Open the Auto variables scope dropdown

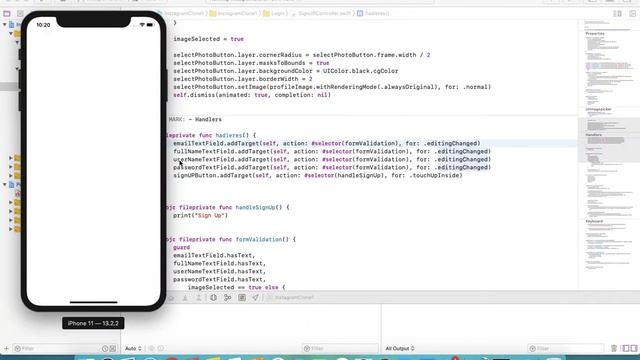pos(133,349)
